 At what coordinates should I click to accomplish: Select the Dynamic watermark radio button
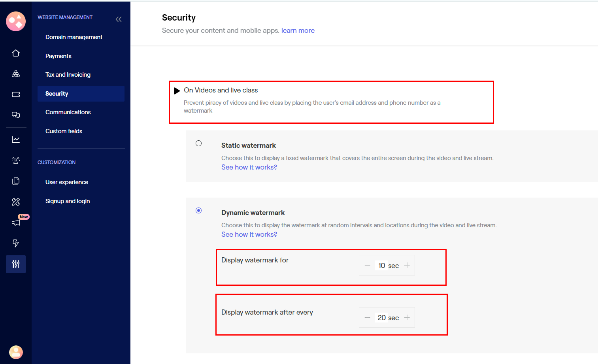(x=199, y=211)
